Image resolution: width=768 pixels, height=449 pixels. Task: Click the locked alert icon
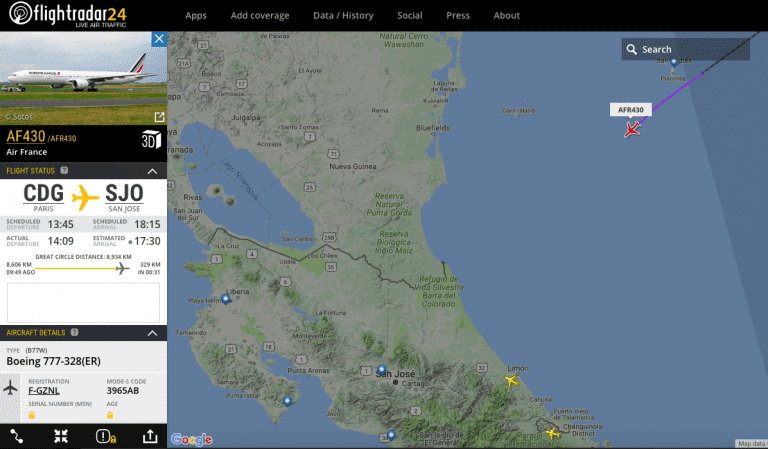click(x=105, y=436)
